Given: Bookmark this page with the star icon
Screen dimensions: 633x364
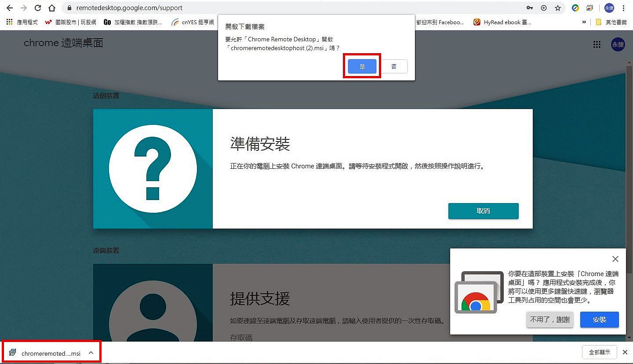Looking at the screenshot, I should pos(558,8).
